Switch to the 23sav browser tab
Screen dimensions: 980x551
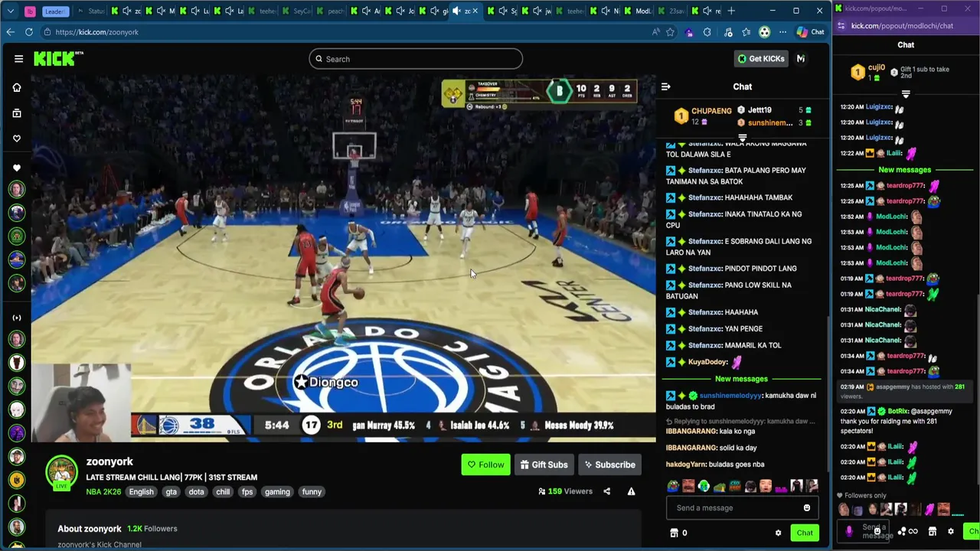point(672,11)
